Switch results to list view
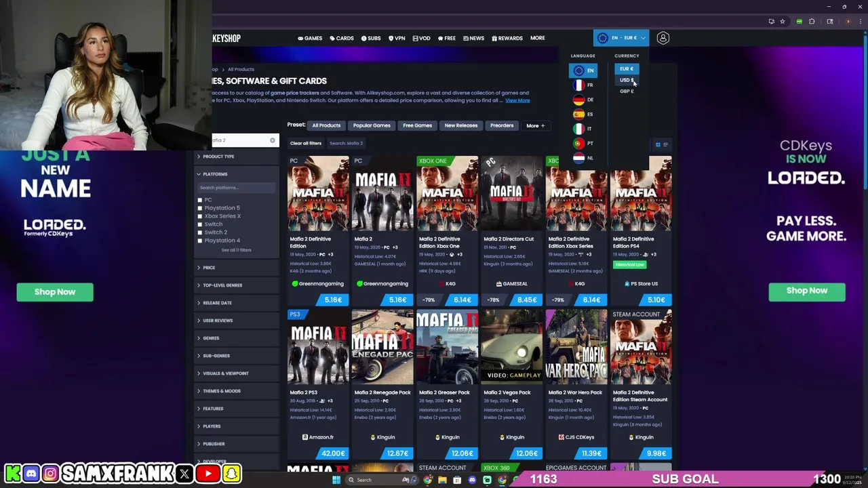The image size is (868, 488). pos(665,144)
